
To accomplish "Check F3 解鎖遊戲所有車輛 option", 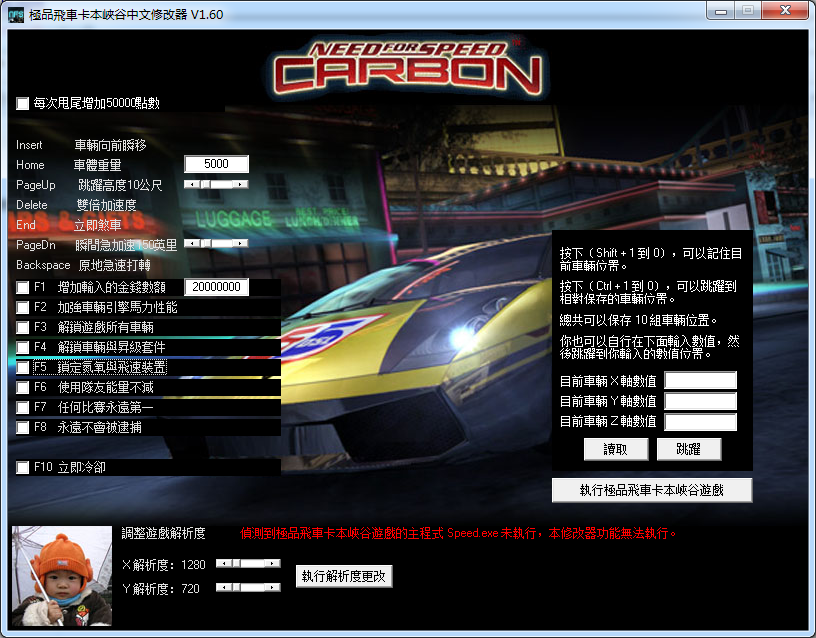I will 22,327.
